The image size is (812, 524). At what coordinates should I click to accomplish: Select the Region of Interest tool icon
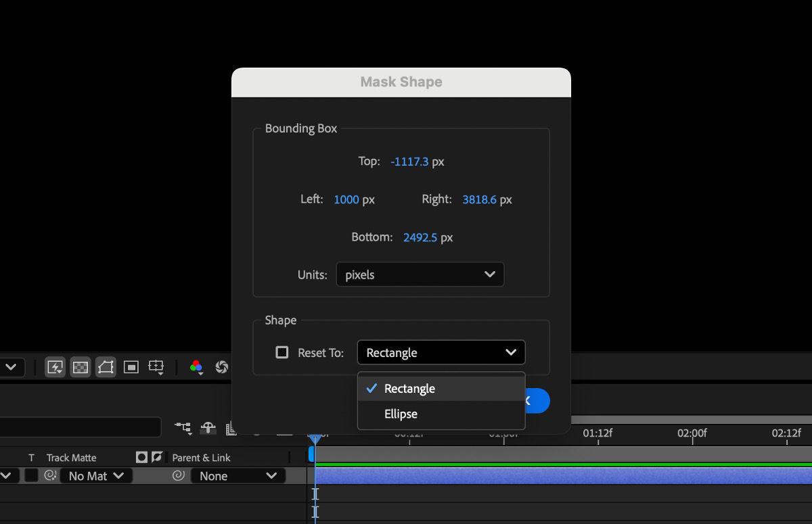131,367
